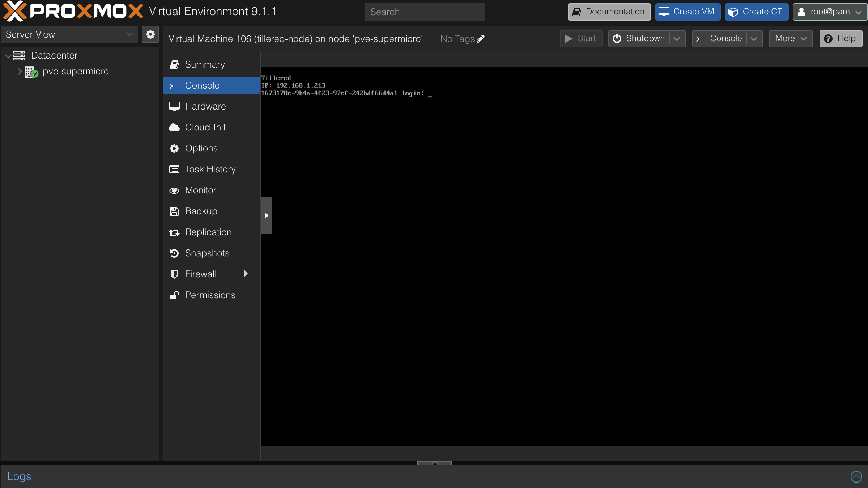Click the Shutdown button

[639, 38]
